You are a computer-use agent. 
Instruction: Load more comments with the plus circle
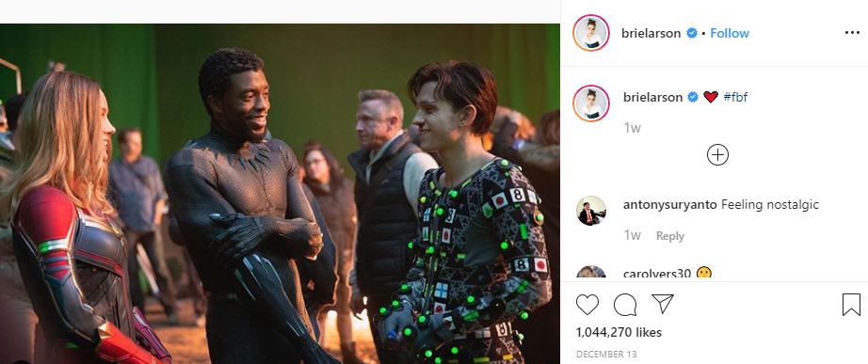(x=717, y=155)
